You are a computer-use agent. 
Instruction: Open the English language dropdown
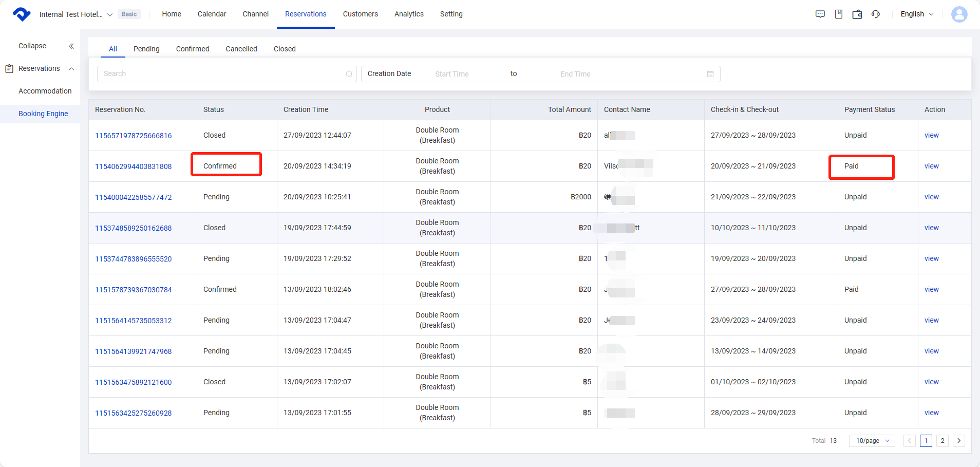click(917, 14)
